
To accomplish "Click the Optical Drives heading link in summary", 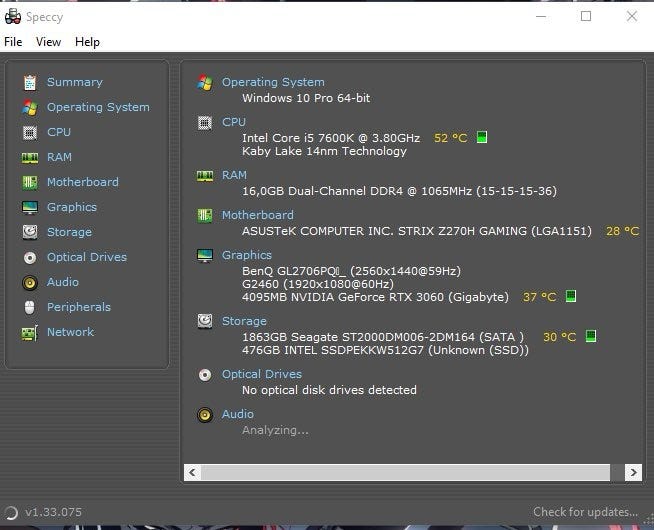I will [262, 374].
